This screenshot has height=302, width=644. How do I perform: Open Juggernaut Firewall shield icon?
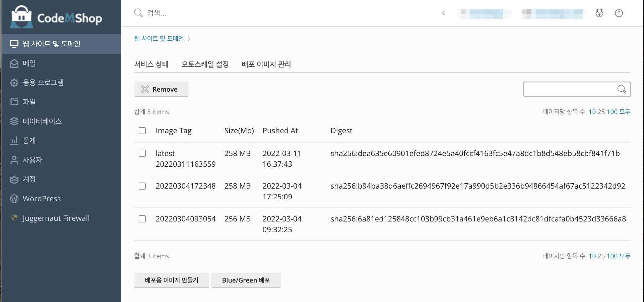(x=14, y=218)
